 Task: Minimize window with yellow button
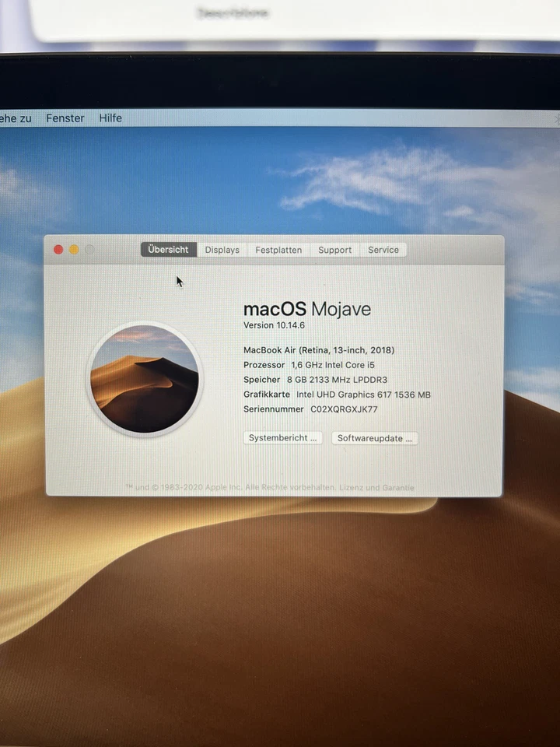75,250
